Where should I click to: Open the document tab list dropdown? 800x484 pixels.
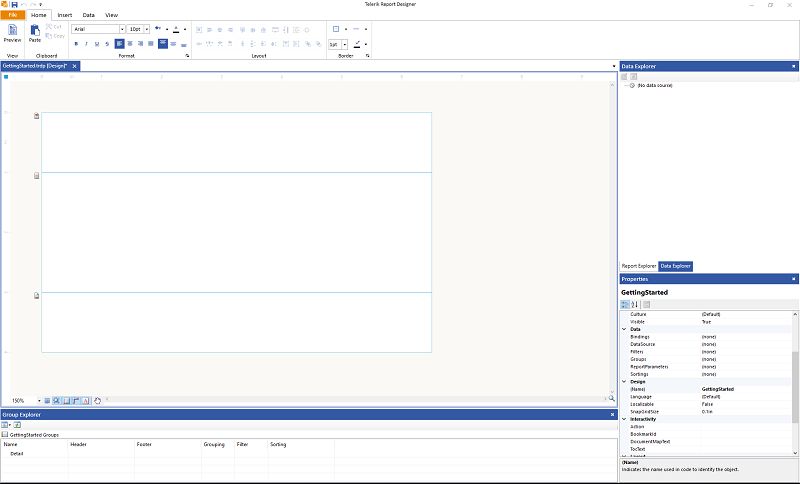click(614, 66)
